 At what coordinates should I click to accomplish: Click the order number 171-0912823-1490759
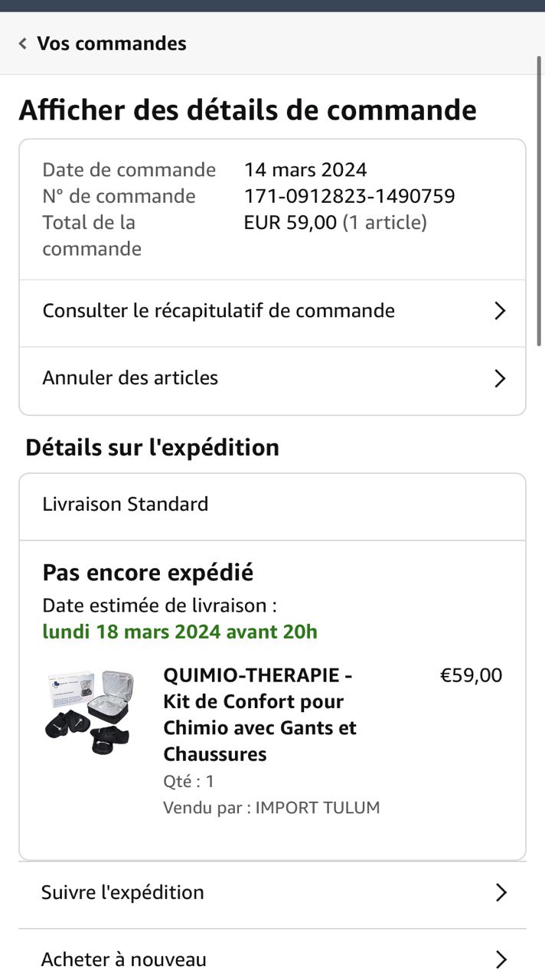coord(349,196)
